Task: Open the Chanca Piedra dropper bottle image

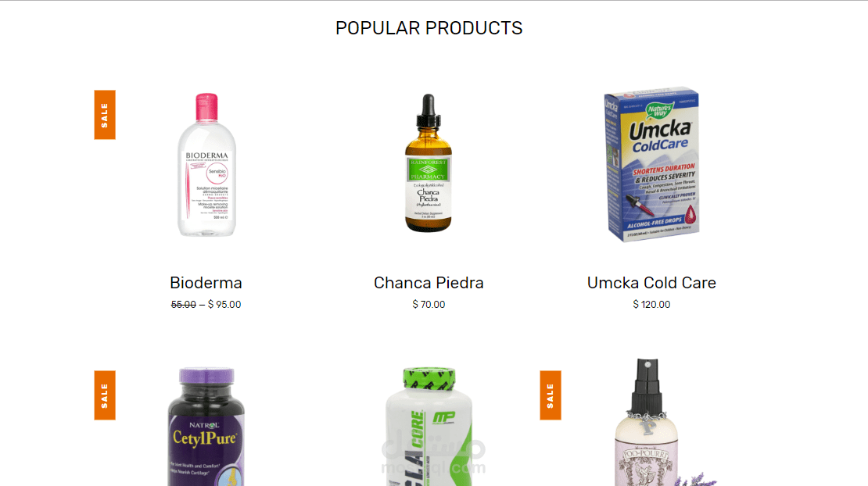Action: coord(428,163)
